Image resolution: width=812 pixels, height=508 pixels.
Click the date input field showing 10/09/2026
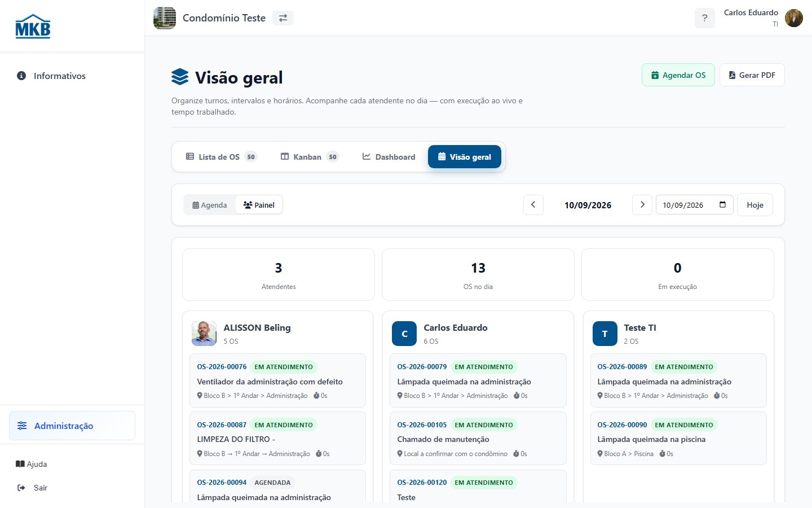click(x=694, y=205)
